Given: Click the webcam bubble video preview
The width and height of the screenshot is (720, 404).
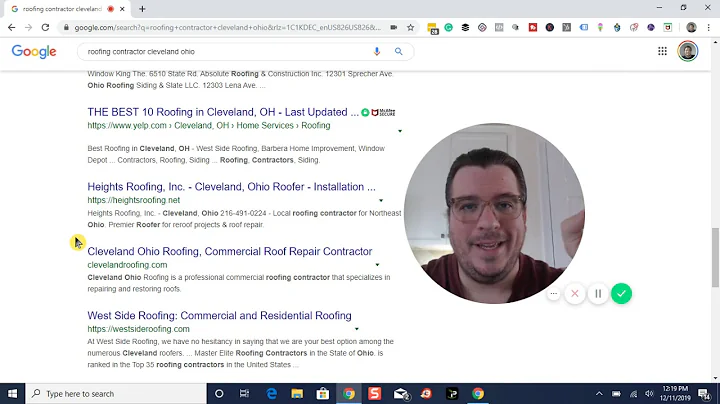Looking at the screenshot, I should point(494,213).
